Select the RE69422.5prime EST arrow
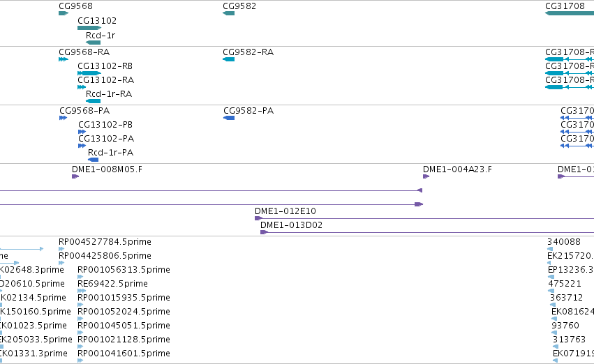The height and width of the screenshot is (364, 594). click(82, 291)
